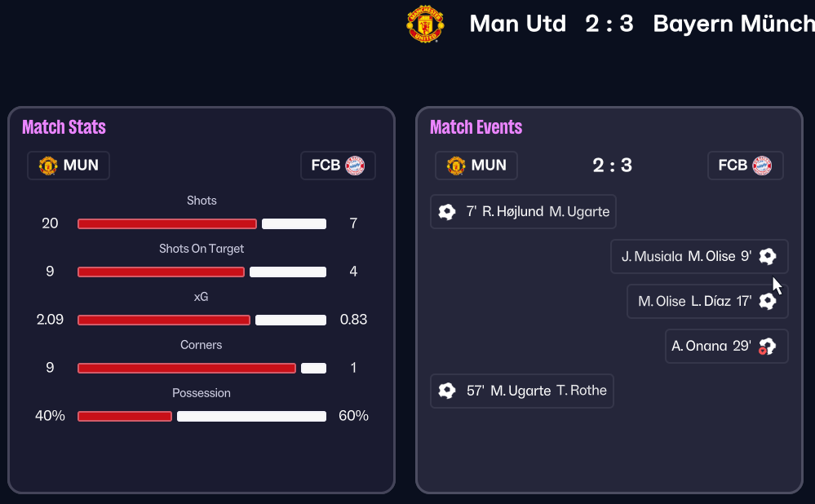Click the goal ball icon beside Ugarte 57'
The image size is (815, 504).
(446, 391)
